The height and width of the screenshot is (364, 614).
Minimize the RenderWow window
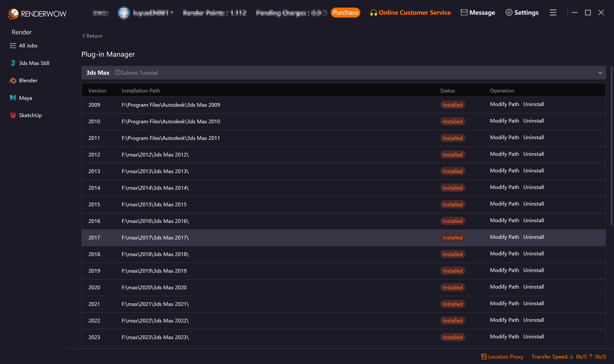click(574, 13)
